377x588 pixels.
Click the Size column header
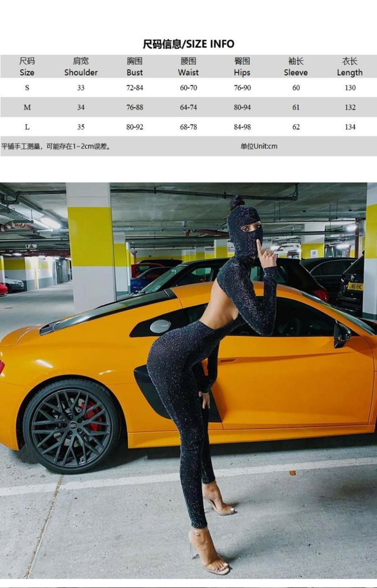tap(27, 67)
